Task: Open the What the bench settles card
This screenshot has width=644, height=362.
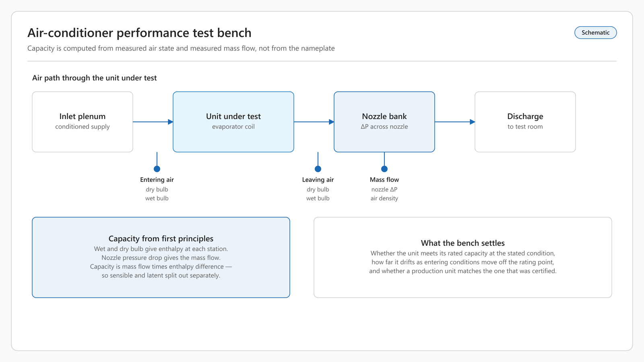Action: pyautogui.click(x=463, y=257)
